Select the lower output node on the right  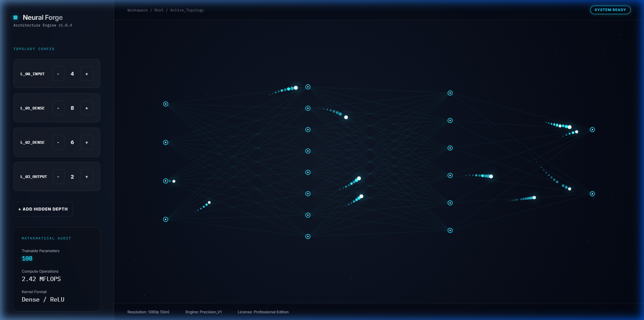pos(592,194)
